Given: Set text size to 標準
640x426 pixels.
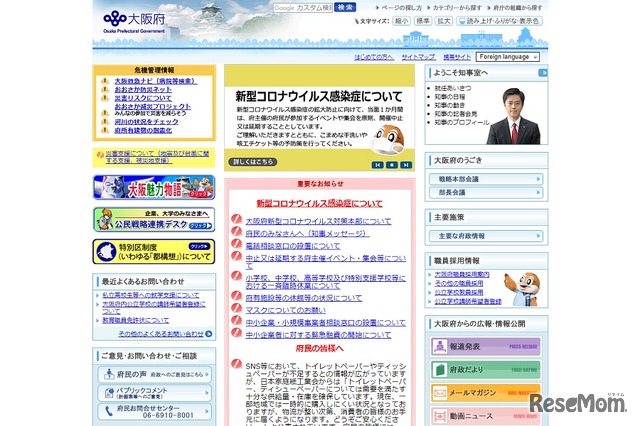Looking at the screenshot, I should click(422, 21).
